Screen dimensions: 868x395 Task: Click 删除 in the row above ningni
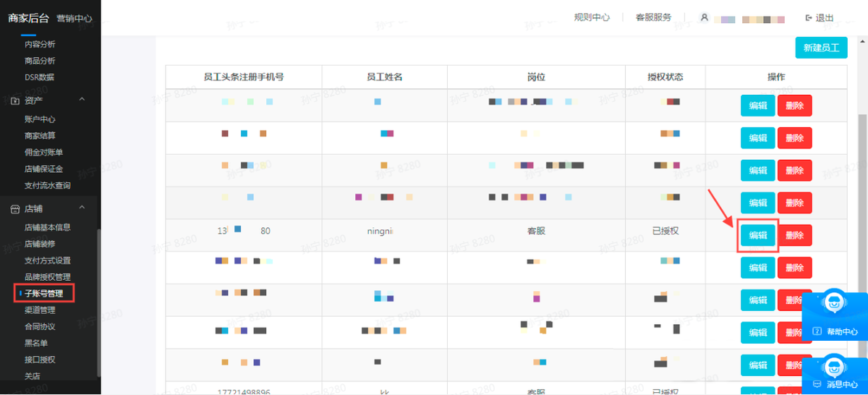click(794, 203)
